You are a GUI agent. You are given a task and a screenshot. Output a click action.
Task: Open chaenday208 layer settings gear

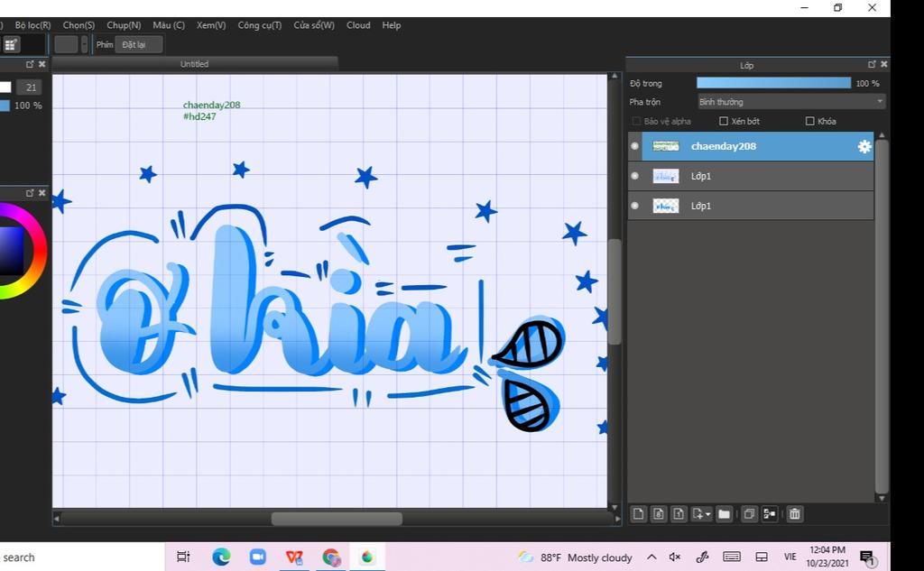pyautogui.click(x=864, y=146)
